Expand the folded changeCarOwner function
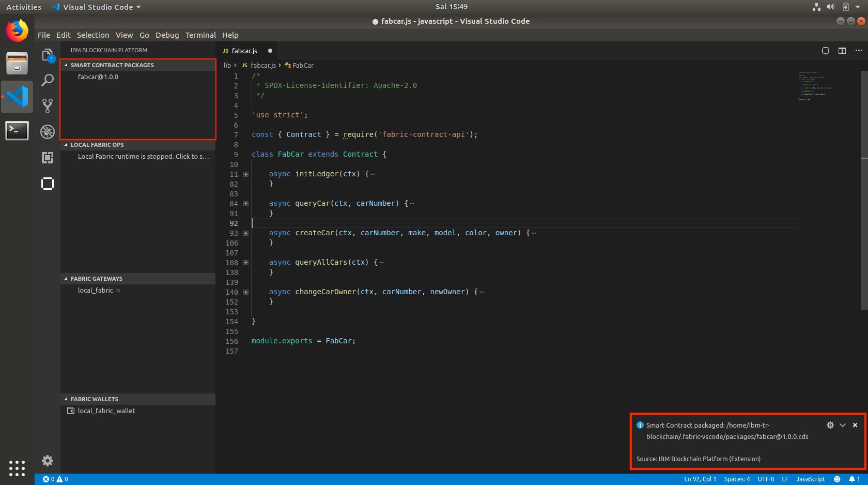This screenshot has width=868, height=485. [x=246, y=292]
